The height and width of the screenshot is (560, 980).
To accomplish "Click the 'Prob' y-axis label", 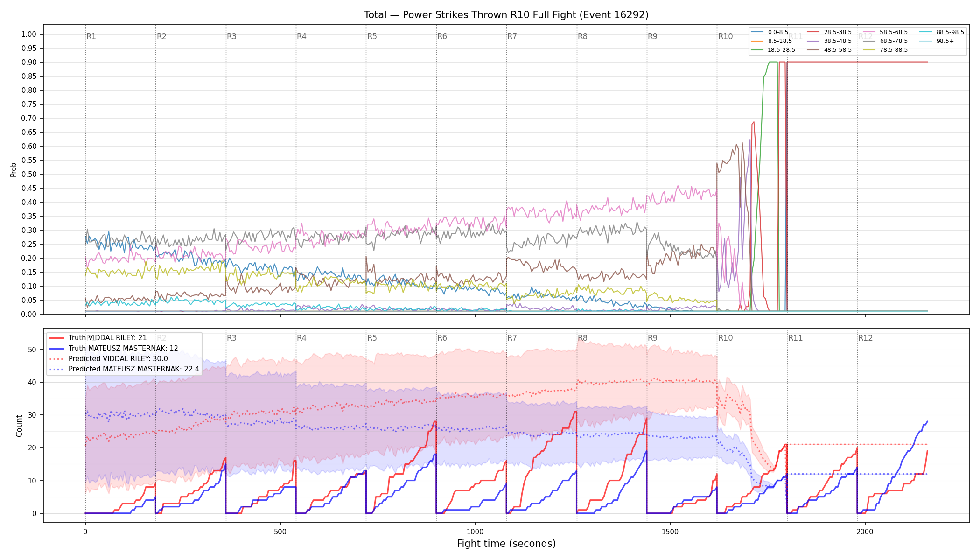I will tap(13, 169).
